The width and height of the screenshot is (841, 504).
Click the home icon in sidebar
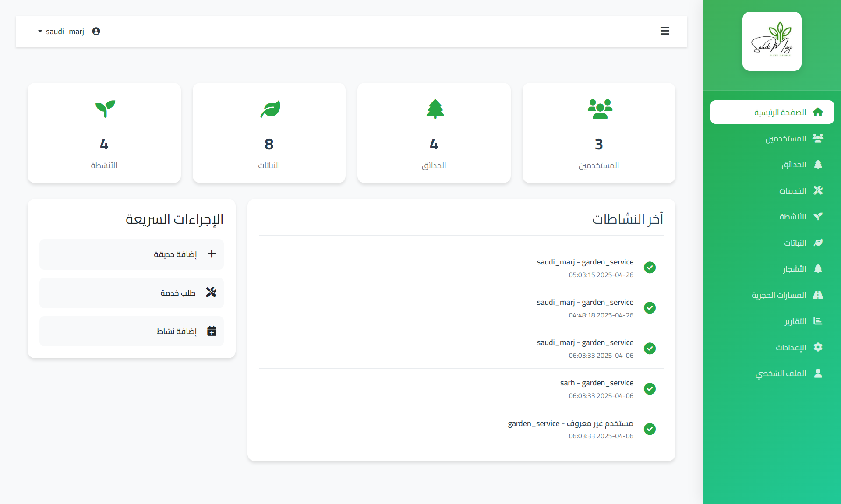point(818,113)
